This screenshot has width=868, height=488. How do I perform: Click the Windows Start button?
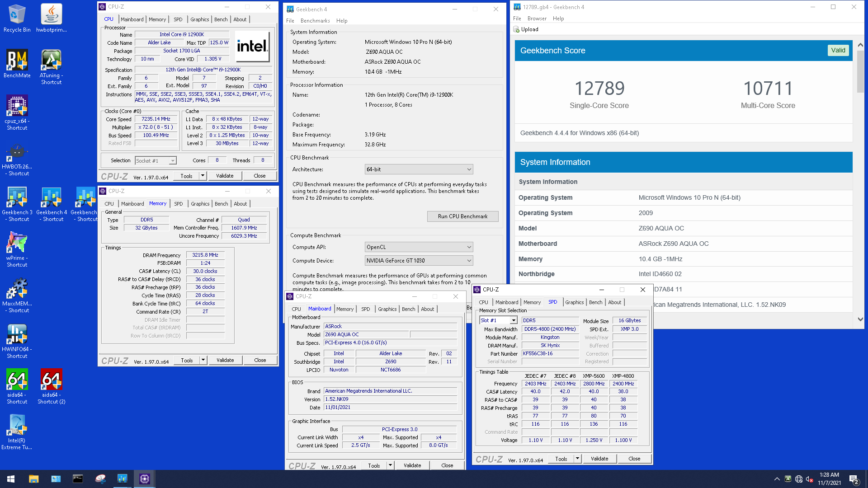[11, 479]
